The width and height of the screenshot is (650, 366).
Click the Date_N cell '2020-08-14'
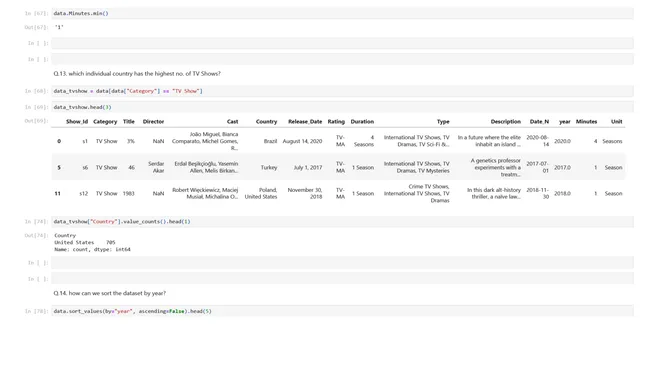click(538, 141)
